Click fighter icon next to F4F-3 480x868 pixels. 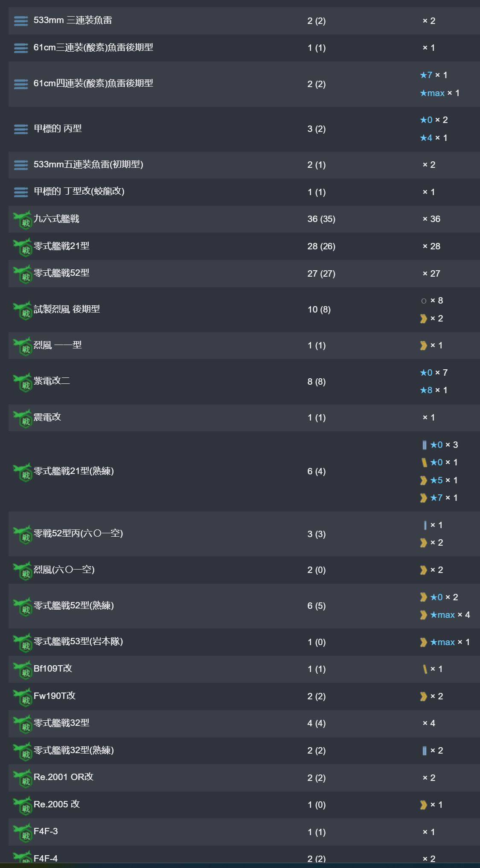click(23, 833)
